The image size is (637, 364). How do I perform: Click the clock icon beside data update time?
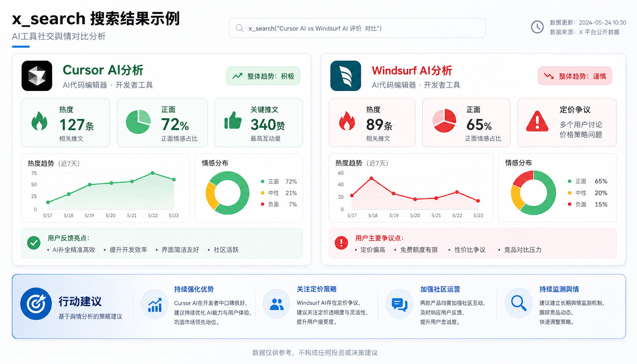point(537,27)
